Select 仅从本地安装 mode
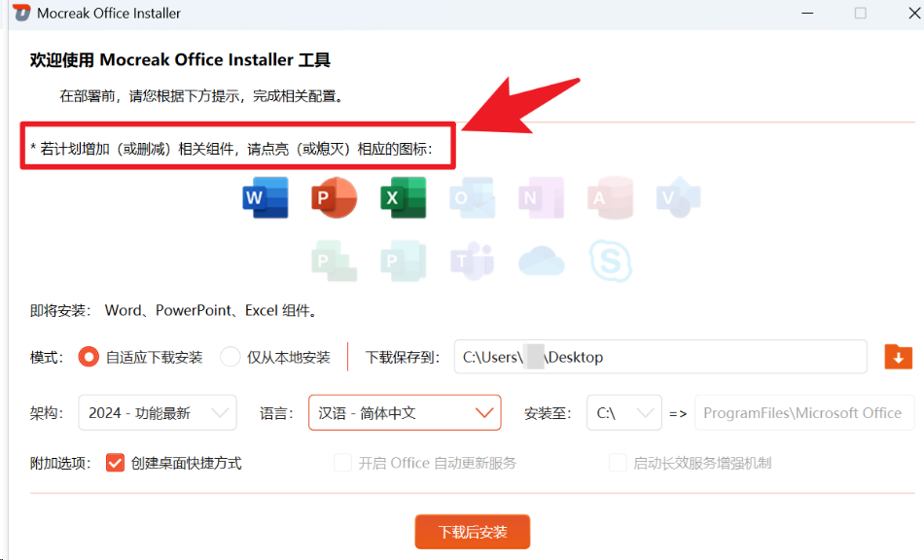Image resolution: width=924 pixels, height=560 pixels. (275, 357)
